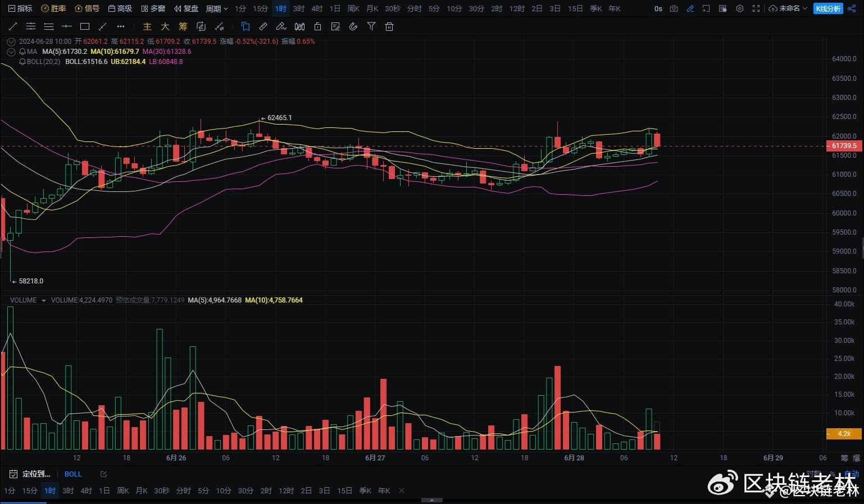
Task: Open chart settings hexagon icon
Action: (x=740, y=8)
